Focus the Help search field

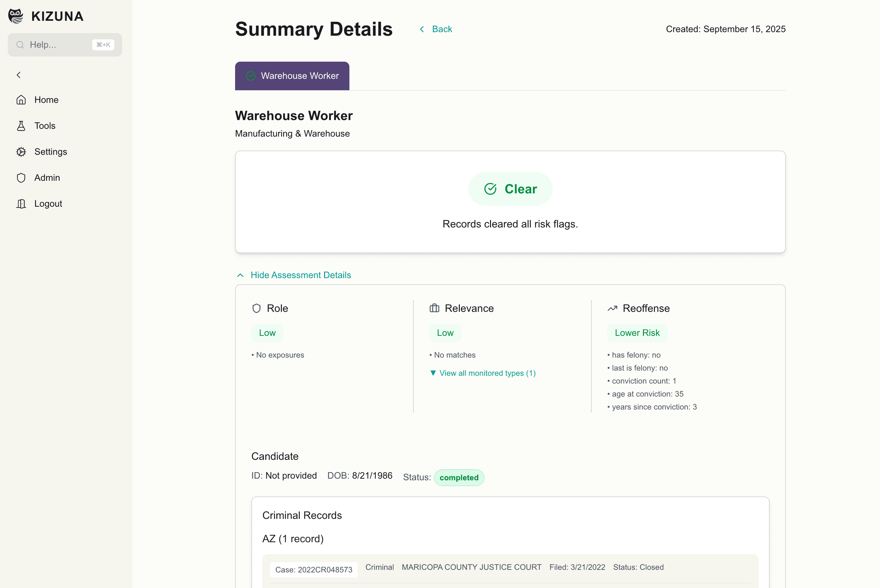coord(56,45)
